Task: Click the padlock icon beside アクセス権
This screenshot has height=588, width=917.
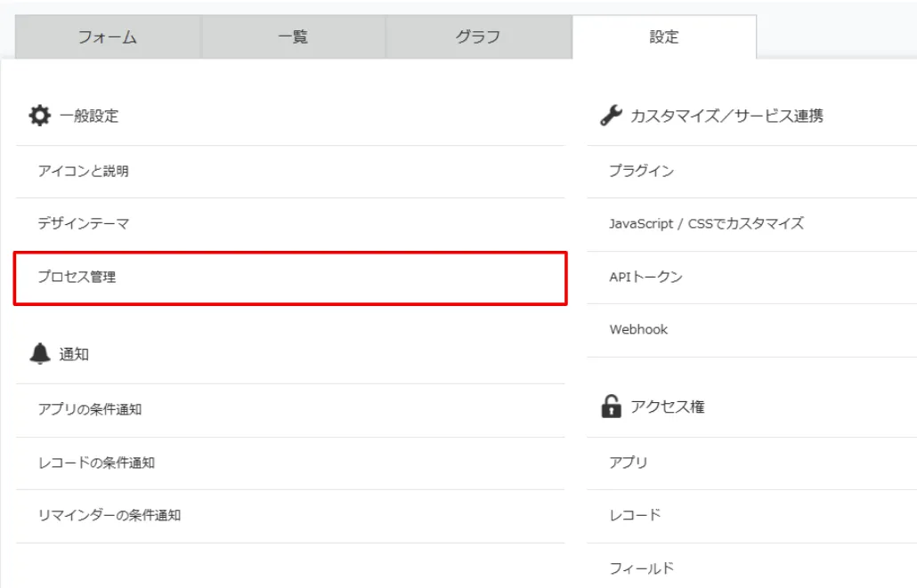Action: click(611, 407)
